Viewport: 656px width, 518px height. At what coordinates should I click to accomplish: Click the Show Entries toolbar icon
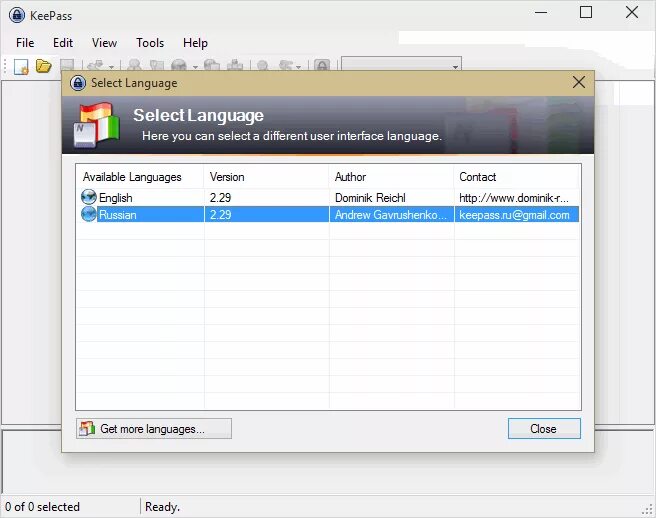point(286,65)
